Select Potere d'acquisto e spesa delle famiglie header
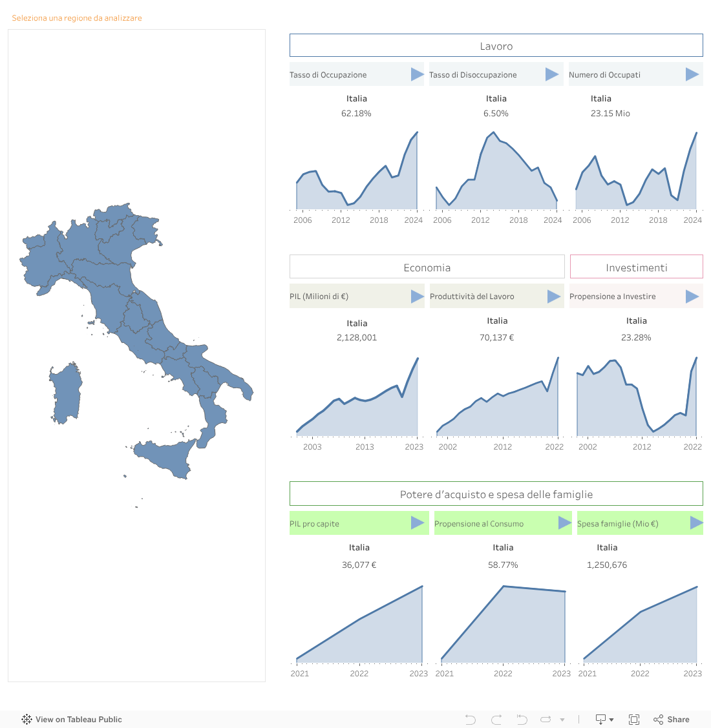The height and width of the screenshot is (728, 711). pos(496,494)
